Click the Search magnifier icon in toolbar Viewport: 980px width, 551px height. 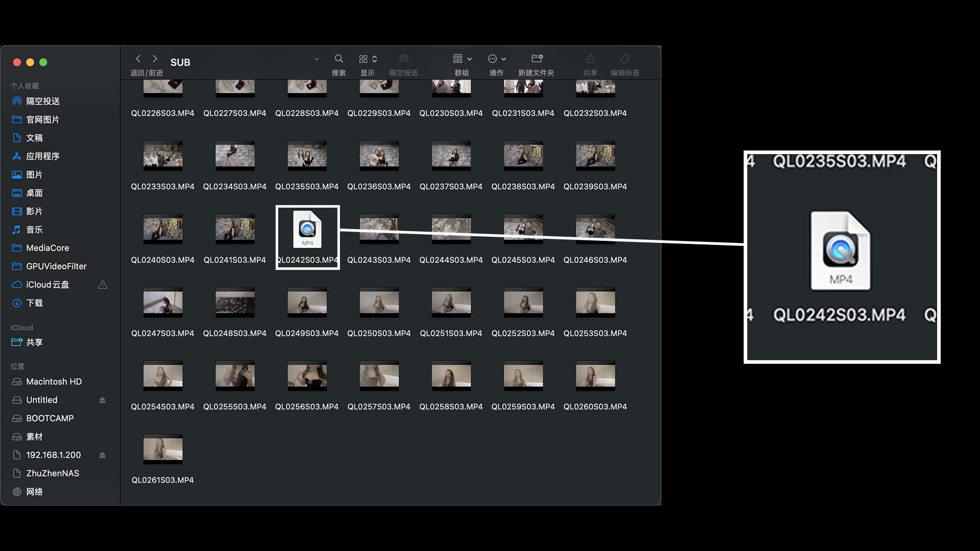click(x=338, y=59)
